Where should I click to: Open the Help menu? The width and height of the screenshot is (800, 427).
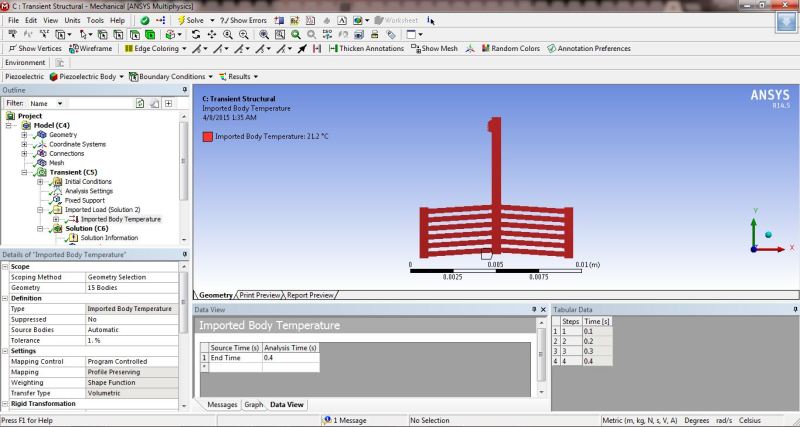(117, 20)
